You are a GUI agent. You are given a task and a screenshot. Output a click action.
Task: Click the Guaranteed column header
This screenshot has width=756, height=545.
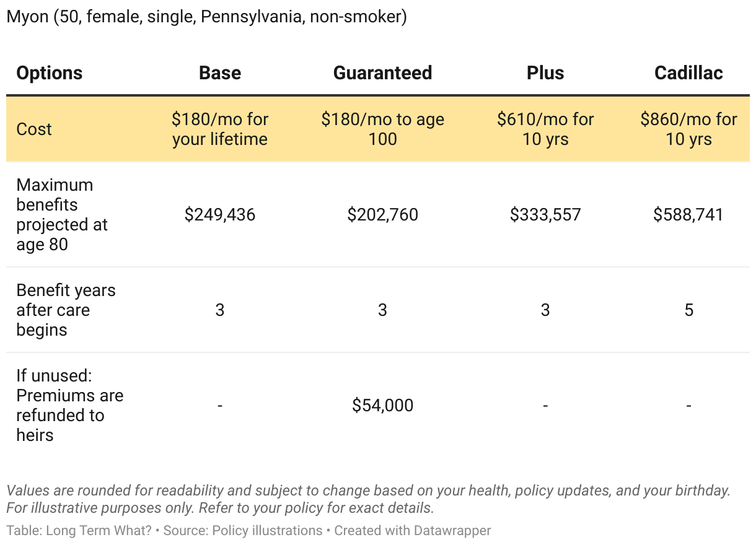coord(382,73)
